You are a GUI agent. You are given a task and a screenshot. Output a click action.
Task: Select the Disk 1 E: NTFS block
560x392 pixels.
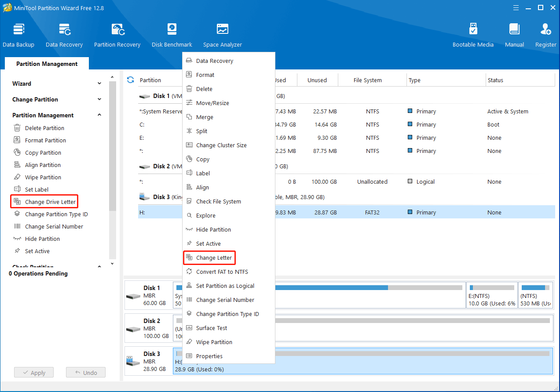click(491, 295)
